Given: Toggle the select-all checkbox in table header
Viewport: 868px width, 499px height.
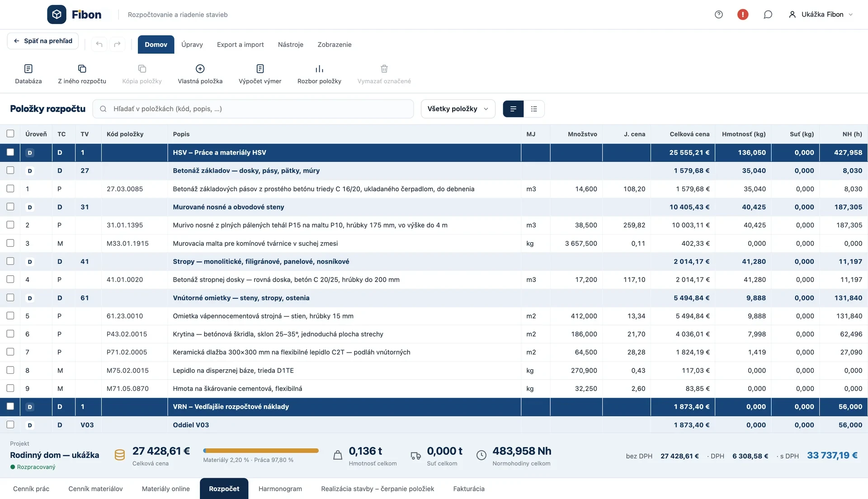Looking at the screenshot, I should point(10,134).
